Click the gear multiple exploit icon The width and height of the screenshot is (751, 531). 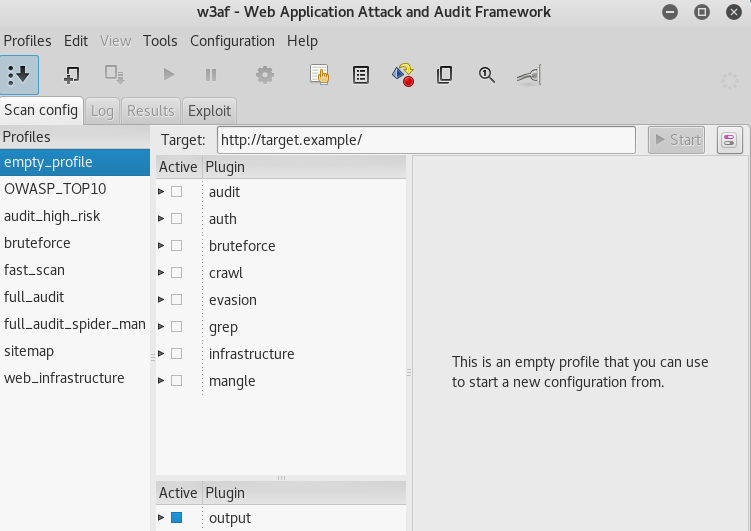tap(265, 75)
